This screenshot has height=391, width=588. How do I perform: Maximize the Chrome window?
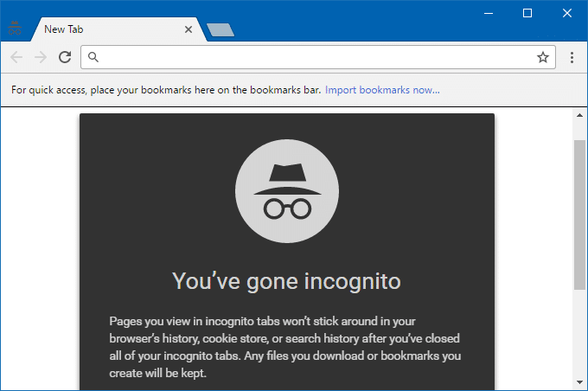[527, 14]
